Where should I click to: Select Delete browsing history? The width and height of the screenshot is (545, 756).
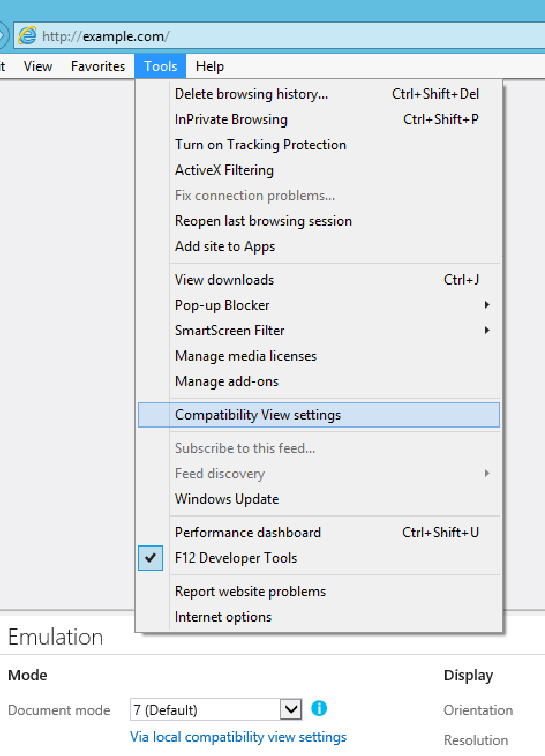(x=251, y=94)
